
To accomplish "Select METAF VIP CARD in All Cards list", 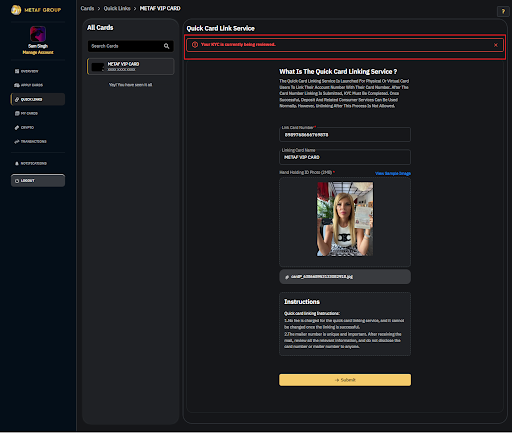I will pyautogui.click(x=130, y=66).
